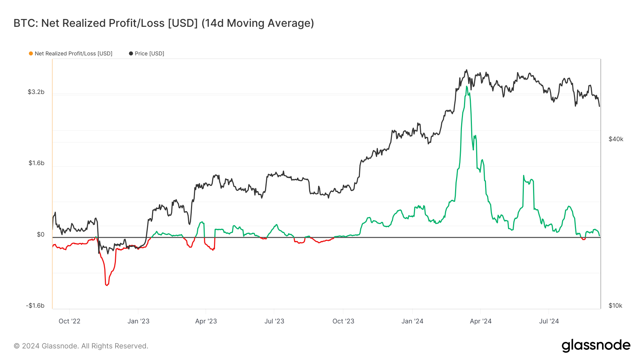Image resolution: width=644 pixels, height=362 pixels.
Task: Click the Glassnode copyright notice text
Action: pyautogui.click(x=81, y=346)
